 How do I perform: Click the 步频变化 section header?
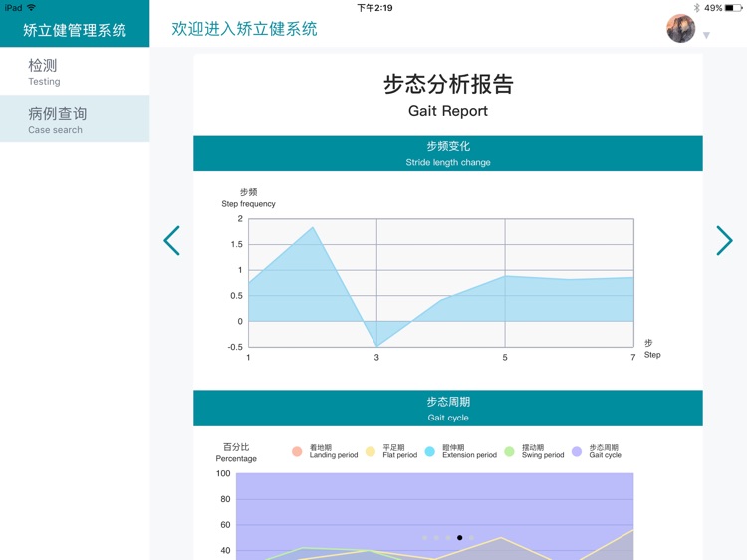[448, 153]
